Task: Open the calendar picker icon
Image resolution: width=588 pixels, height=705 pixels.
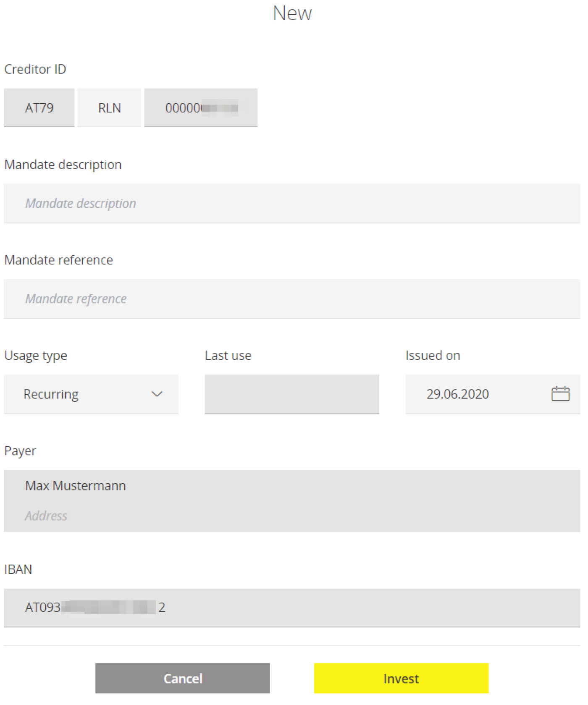Action: (560, 394)
